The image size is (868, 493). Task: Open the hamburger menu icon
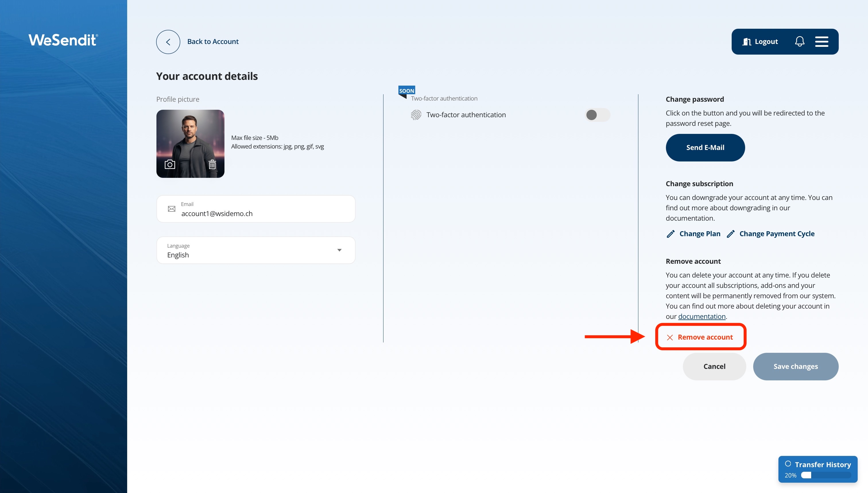click(821, 42)
